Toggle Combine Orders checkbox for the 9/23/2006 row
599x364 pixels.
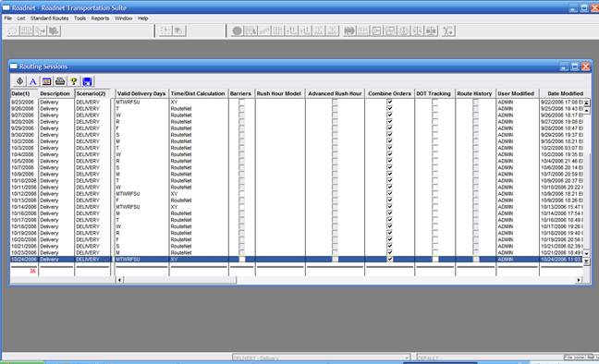[390, 102]
